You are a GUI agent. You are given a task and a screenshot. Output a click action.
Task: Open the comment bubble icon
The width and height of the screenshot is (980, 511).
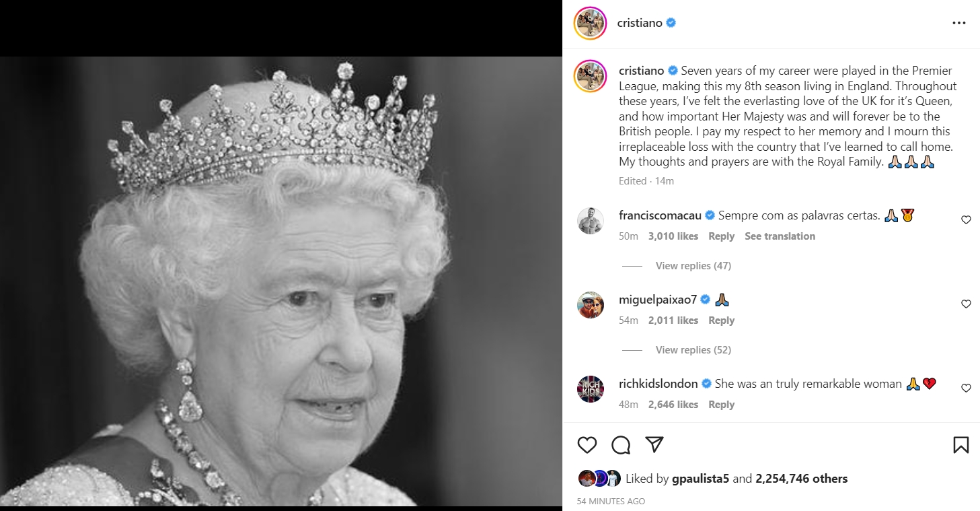click(x=621, y=445)
